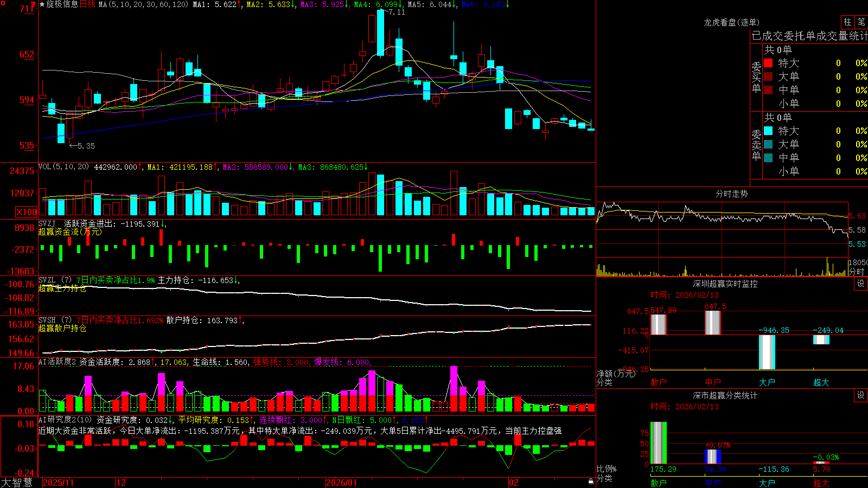Click the 超大 label under the net amount chart
This screenshot has width=868, height=488.
click(x=821, y=382)
